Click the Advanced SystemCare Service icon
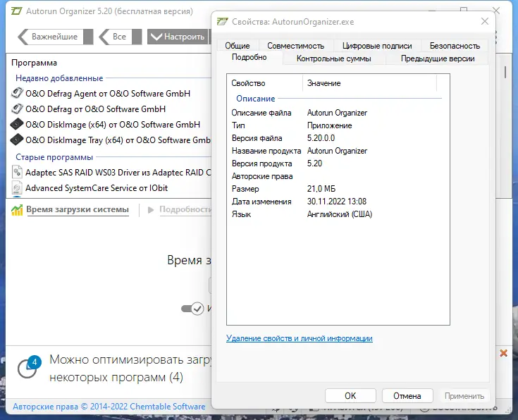518x420 pixels. (x=17, y=187)
